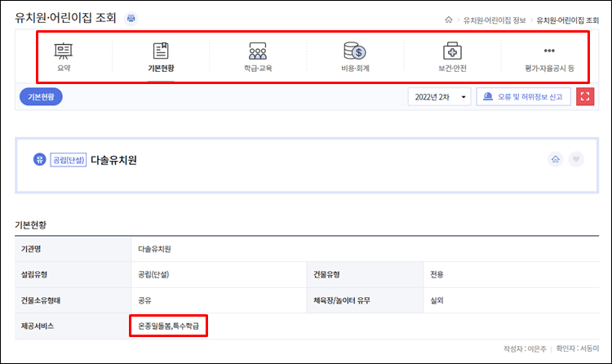The width and height of the screenshot is (612, 364).
Task: Click the 건물소유형태 label
Action: (41, 300)
